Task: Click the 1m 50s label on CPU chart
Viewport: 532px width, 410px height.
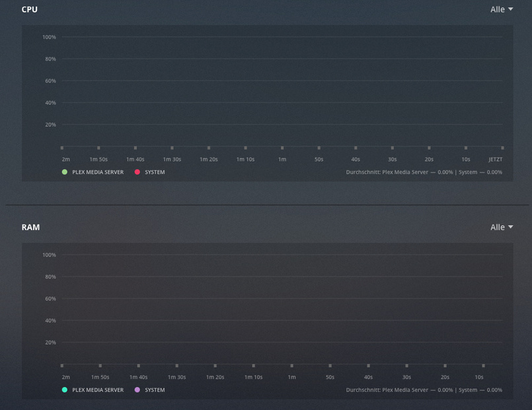Action: pyautogui.click(x=98, y=159)
